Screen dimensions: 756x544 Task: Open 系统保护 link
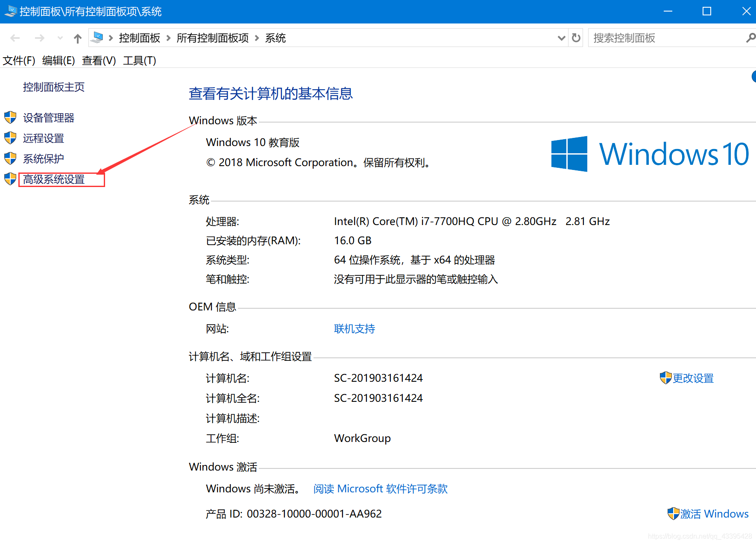pos(44,159)
